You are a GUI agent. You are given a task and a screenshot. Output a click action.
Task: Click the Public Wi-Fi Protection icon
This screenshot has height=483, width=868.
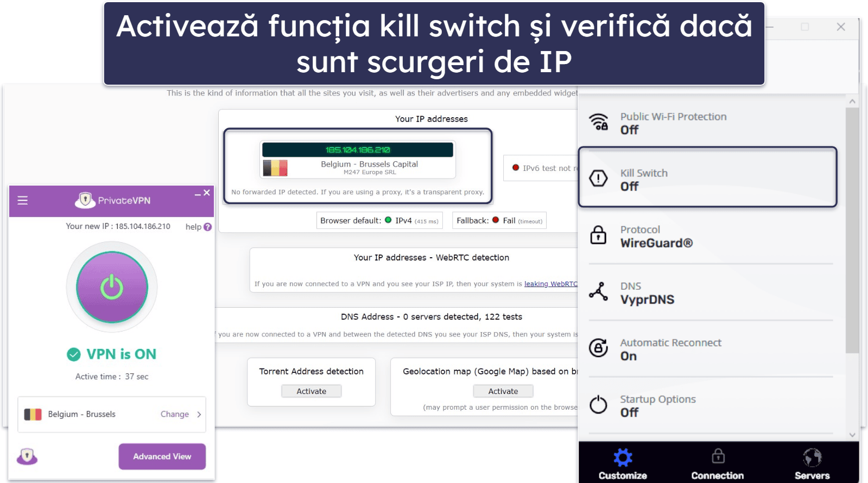point(599,122)
